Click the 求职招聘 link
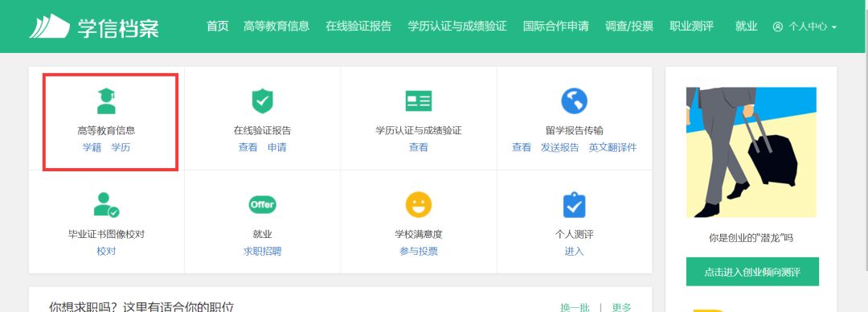Screen dimensions: 868x312 click(x=262, y=251)
